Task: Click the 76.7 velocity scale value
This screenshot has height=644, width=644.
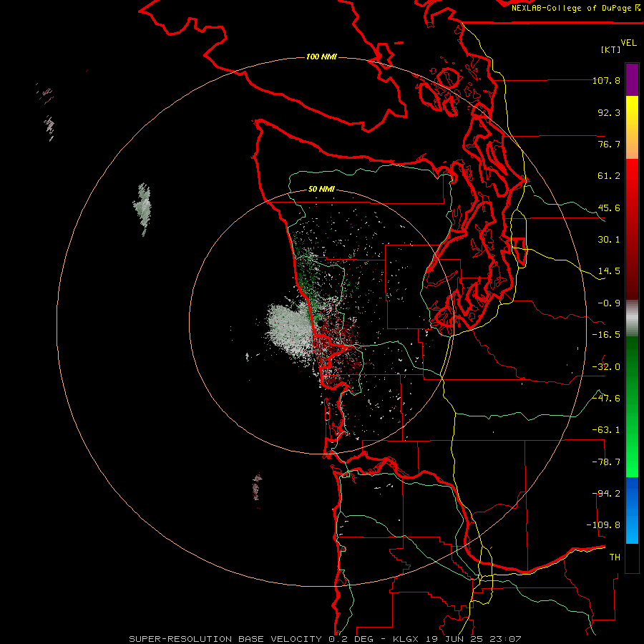Action: [609, 144]
